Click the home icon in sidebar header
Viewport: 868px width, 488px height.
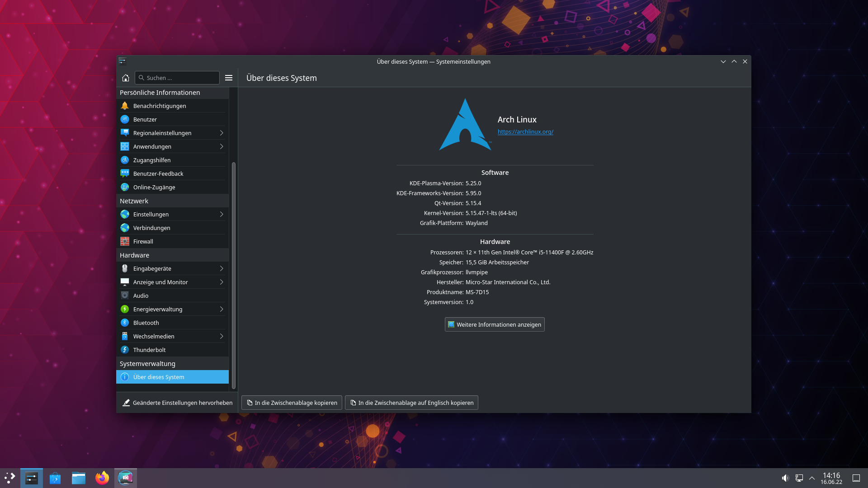pos(126,78)
